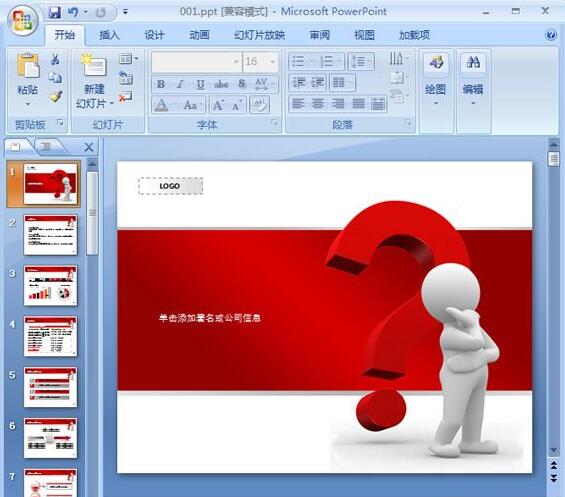The width and height of the screenshot is (565, 497).
Task: Close the slide thumbnail pane
Action: [x=89, y=147]
